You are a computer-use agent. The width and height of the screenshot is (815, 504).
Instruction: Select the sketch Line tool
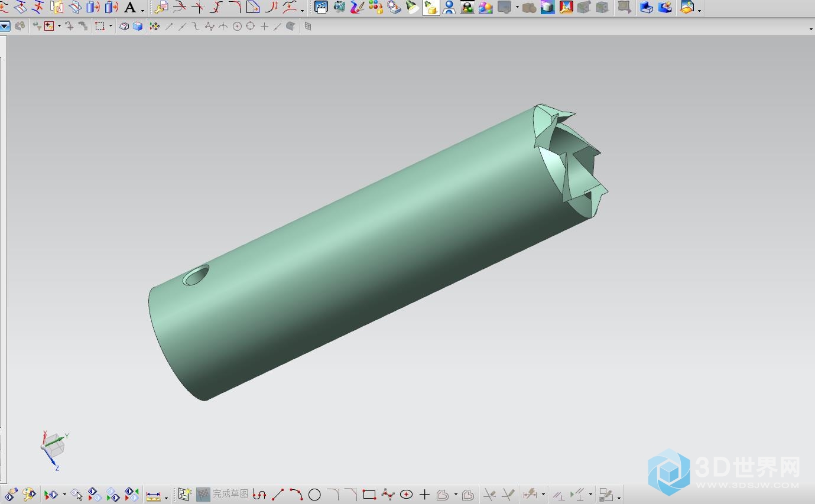pyautogui.click(x=278, y=495)
